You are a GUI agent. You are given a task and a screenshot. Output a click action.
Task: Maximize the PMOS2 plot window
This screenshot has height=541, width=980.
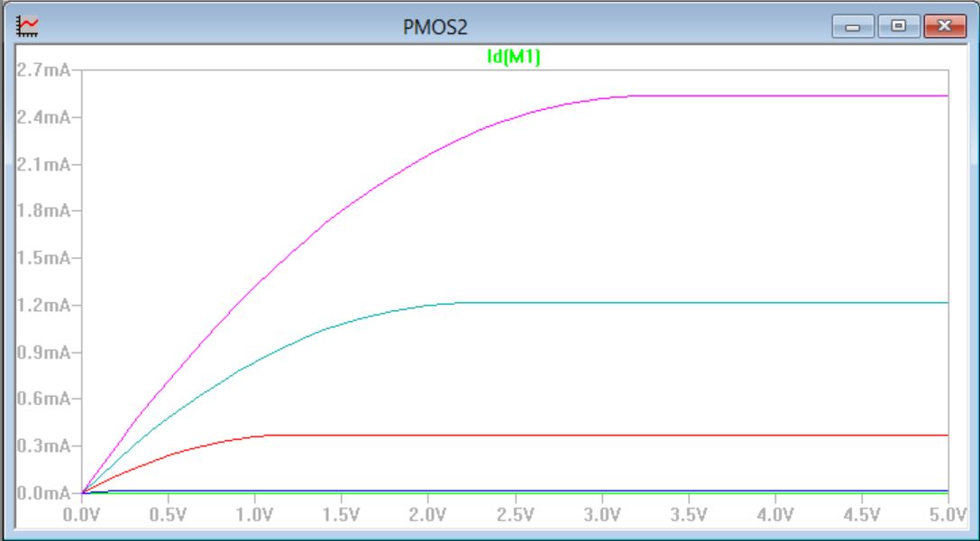(898, 26)
